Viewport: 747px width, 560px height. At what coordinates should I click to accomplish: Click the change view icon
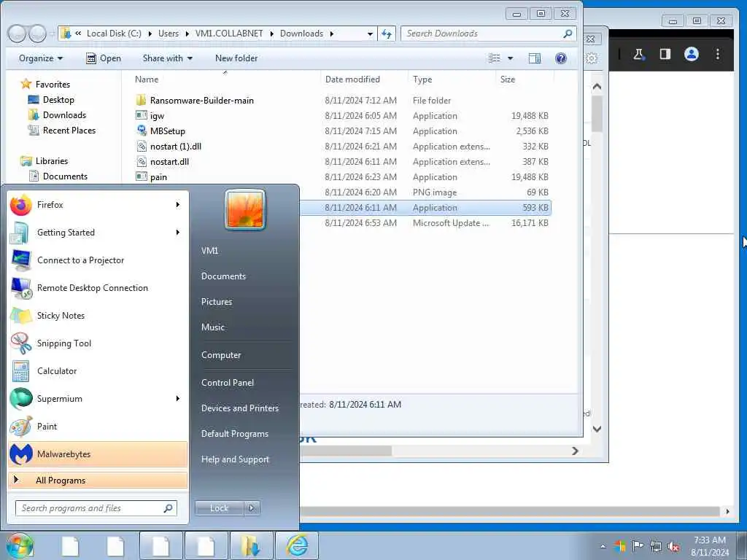[x=495, y=58]
